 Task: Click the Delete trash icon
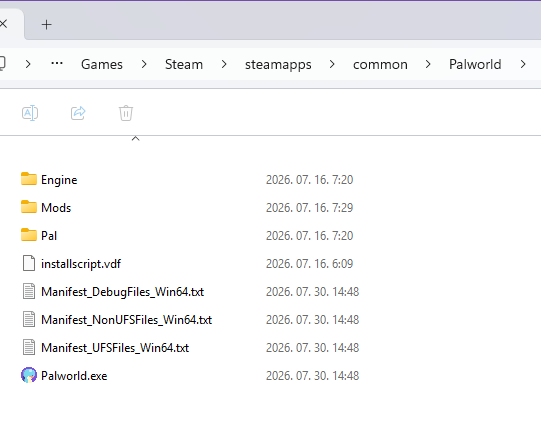click(x=126, y=113)
